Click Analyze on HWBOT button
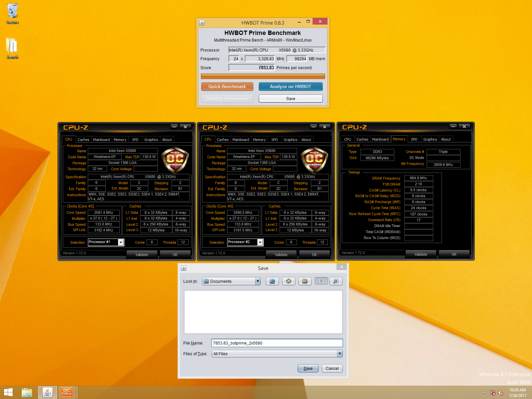The width and height of the screenshot is (532, 399). 291,86
